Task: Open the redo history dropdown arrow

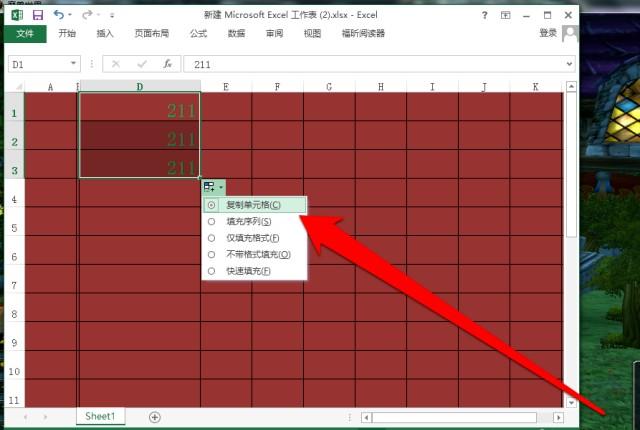Action: [99, 15]
